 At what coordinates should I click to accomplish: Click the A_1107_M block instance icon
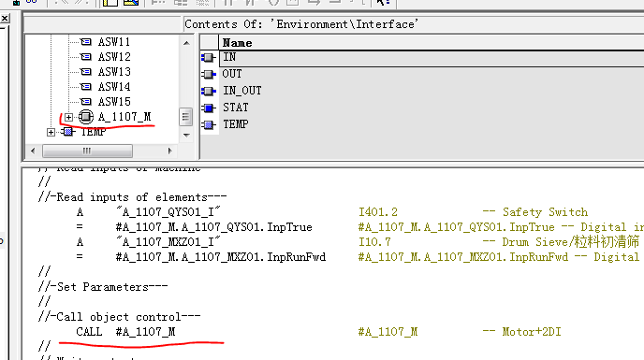[x=86, y=117]
